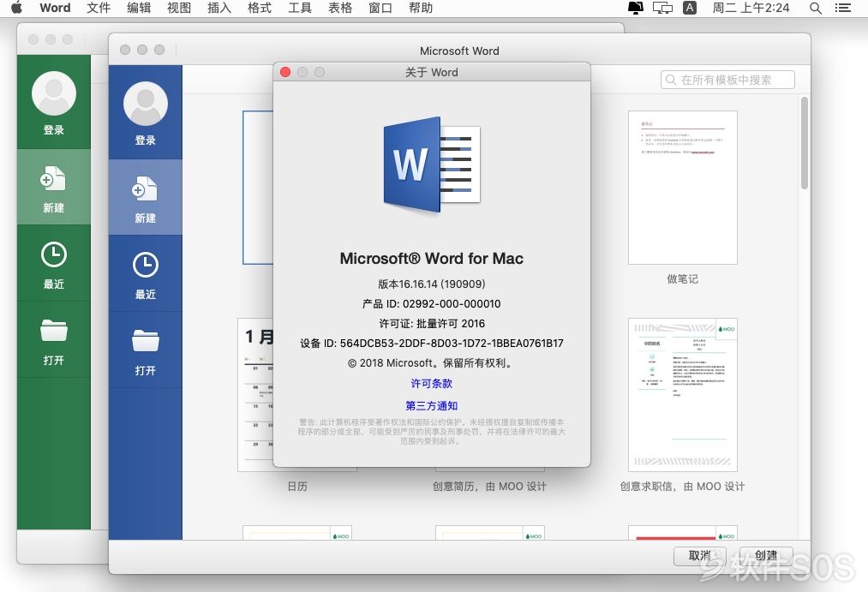Image resolution: width=868 pixels, height=592 pixels.
Task: Open the 插入 menu
Action: point(219,8)
